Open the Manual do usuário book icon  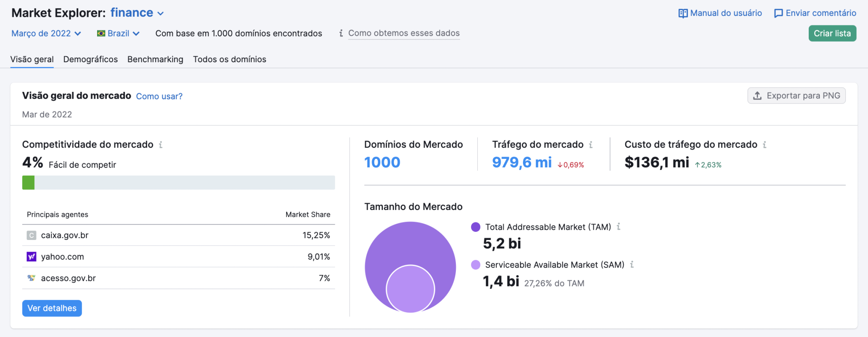click(x=683, y=13)
